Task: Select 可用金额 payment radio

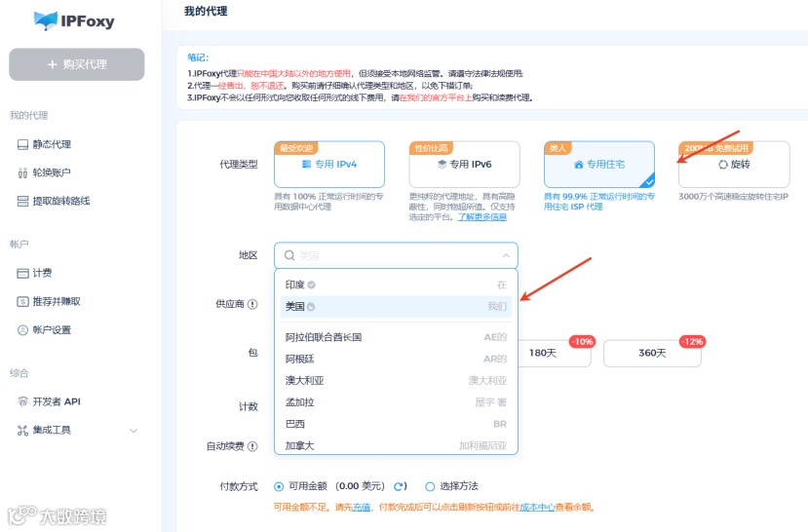Action: click(279, 486)
